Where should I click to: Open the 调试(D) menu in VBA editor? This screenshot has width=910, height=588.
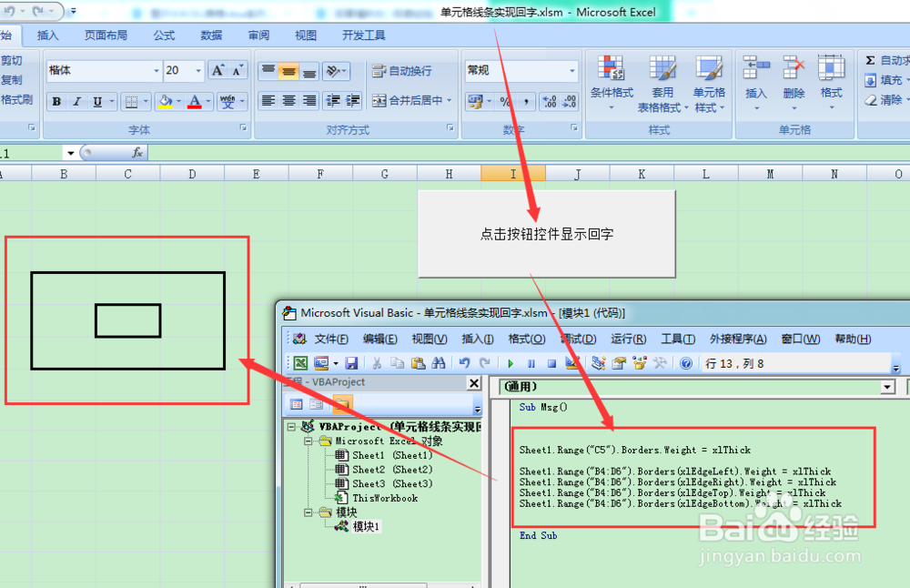[x=578, y=339]
